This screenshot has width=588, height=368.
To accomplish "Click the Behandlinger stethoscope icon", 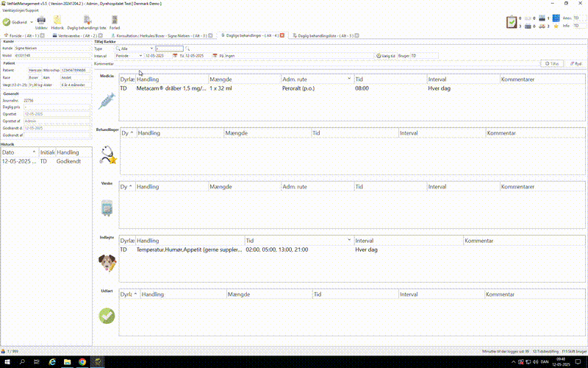I will [108, 155].
